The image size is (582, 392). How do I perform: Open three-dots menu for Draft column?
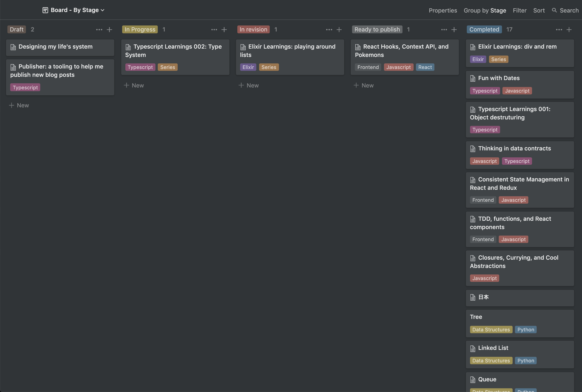99,29
